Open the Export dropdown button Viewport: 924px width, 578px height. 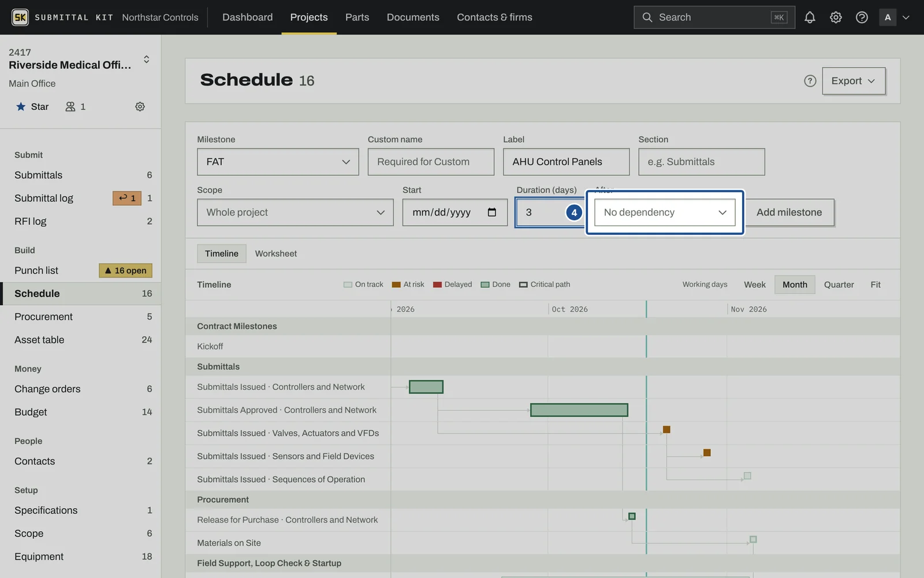click(854, 81)
